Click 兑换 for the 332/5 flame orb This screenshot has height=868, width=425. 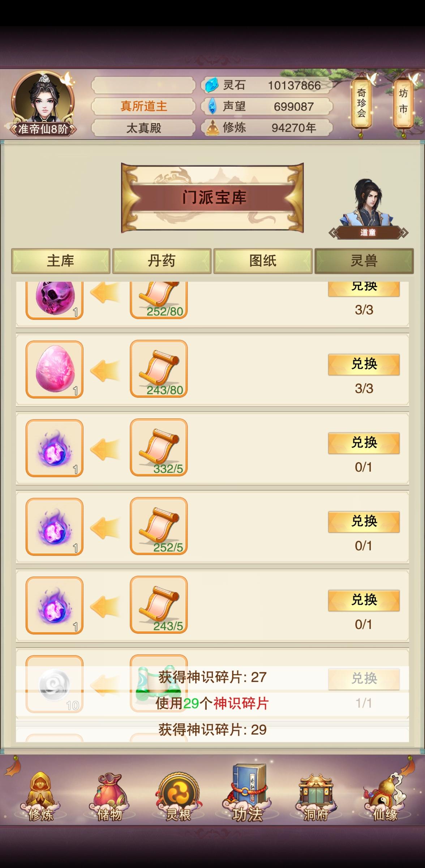point(364,443)
